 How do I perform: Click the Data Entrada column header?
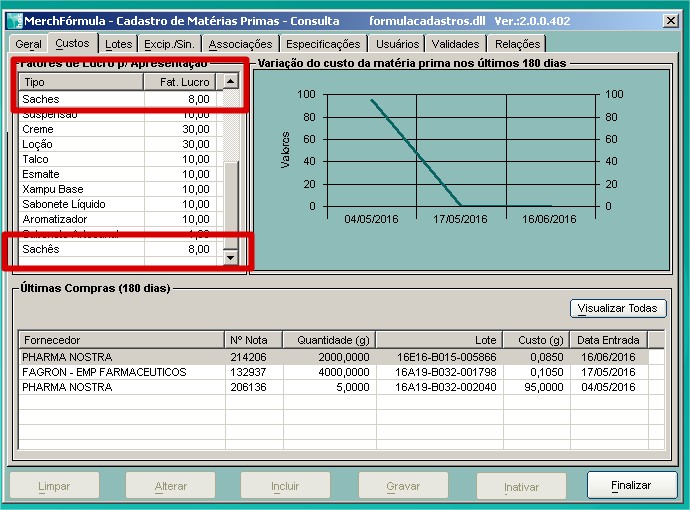(606, 340)
